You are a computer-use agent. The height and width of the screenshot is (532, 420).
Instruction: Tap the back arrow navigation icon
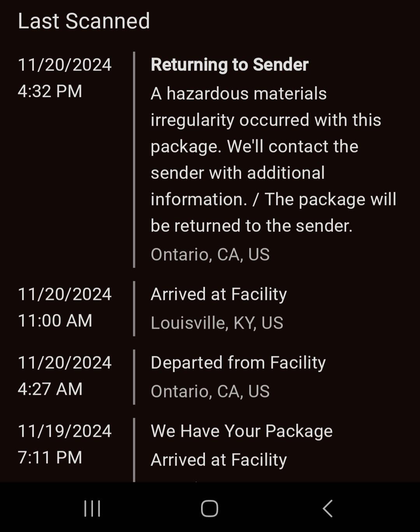tap(328, 508)
